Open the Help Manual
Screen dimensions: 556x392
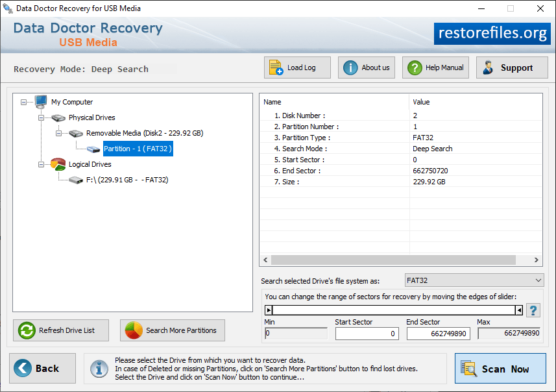click(x=435, y=67)
